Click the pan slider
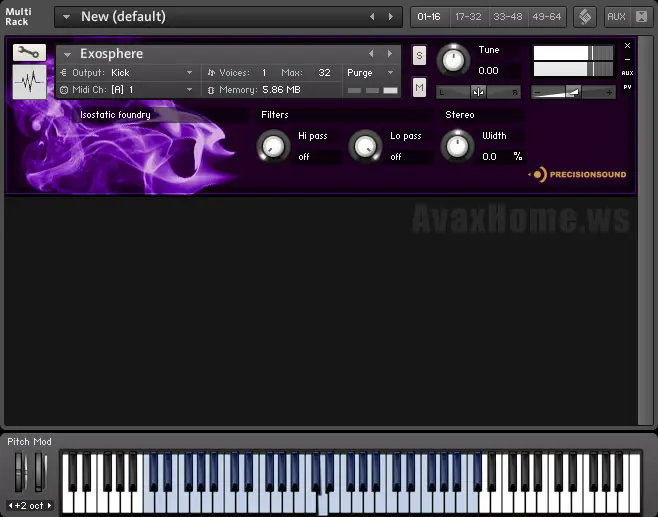 (478, 92)
